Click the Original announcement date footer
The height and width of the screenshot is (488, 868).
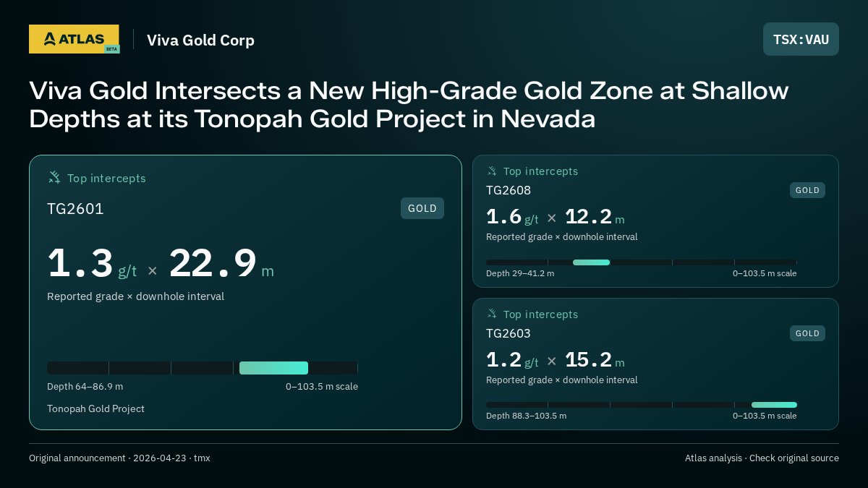point(119,458)
